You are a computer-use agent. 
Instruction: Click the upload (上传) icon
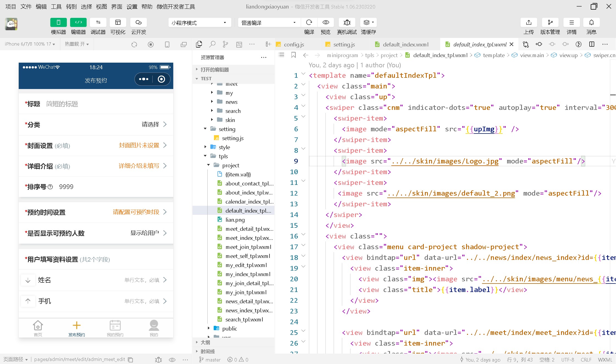pyautogui.click(x=529, y=23)
